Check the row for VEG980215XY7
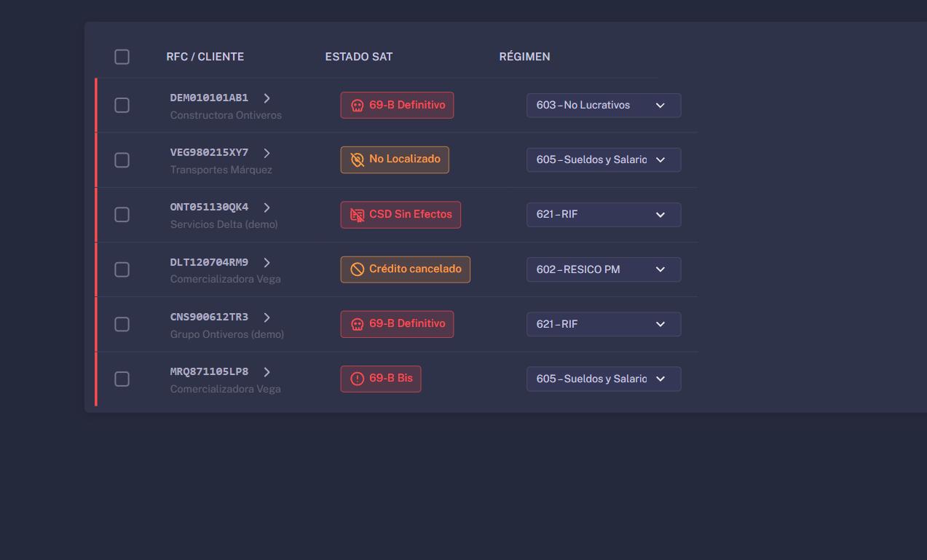Image resolution: width=927 pixels, height=560 pixels. coord(122,160)
